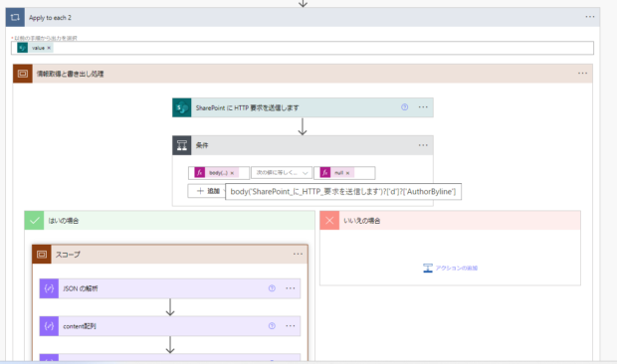617x364 pixels.
Task: Remove the null expression token
Action: tap(348, 173)
